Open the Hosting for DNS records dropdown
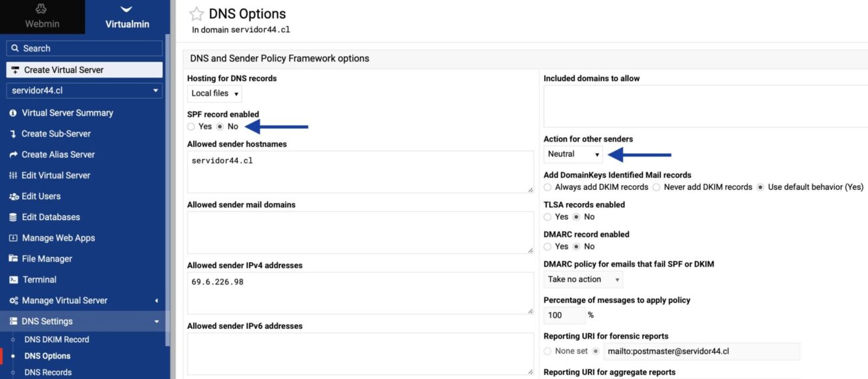This screenshot has height=379, width=868. pos(215,94)
